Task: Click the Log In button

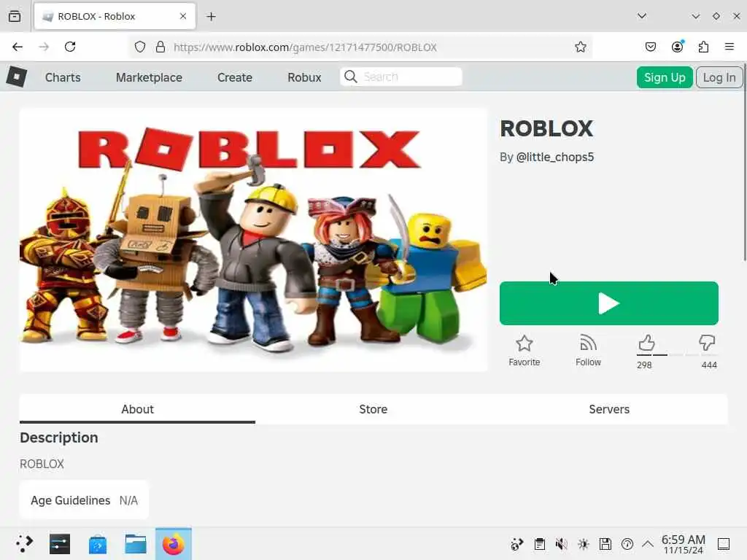Action: (719, 77)
